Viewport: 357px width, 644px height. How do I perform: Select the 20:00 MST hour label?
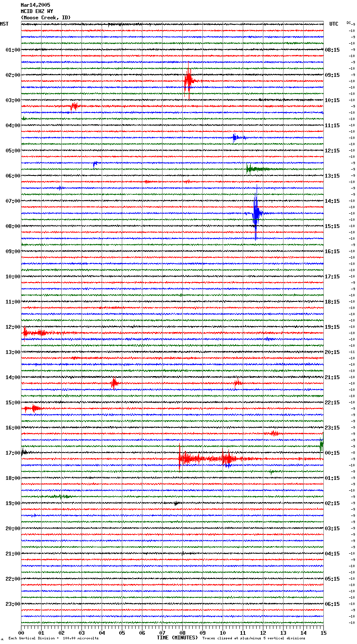(x=13, y=529)
